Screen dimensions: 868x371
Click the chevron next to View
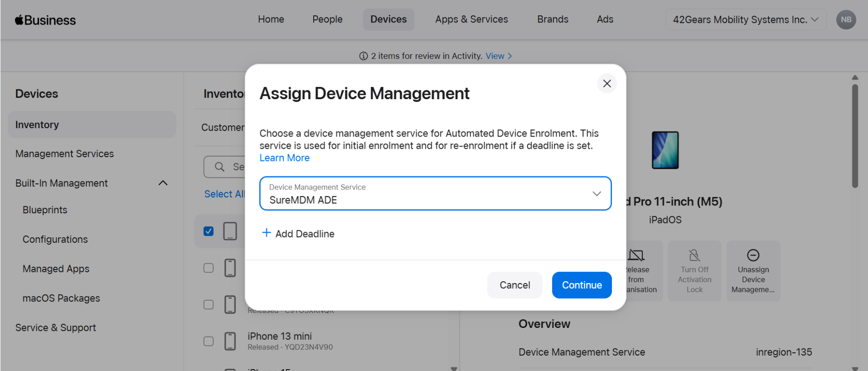pyautogui.click(x=510, y=56)
